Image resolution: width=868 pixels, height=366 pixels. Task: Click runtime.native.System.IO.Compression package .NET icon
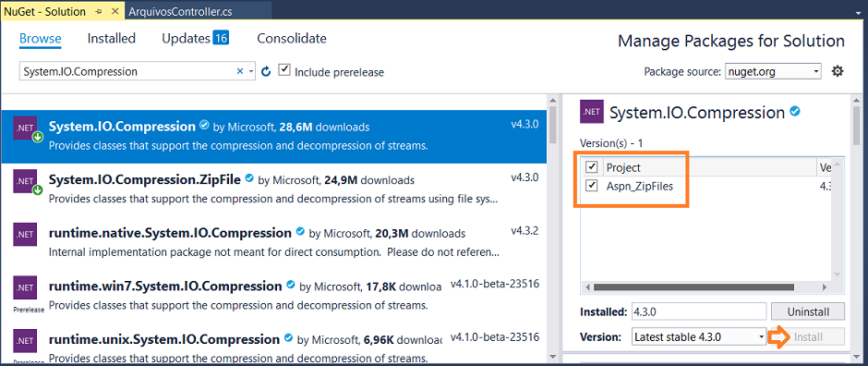click(24, 233)
